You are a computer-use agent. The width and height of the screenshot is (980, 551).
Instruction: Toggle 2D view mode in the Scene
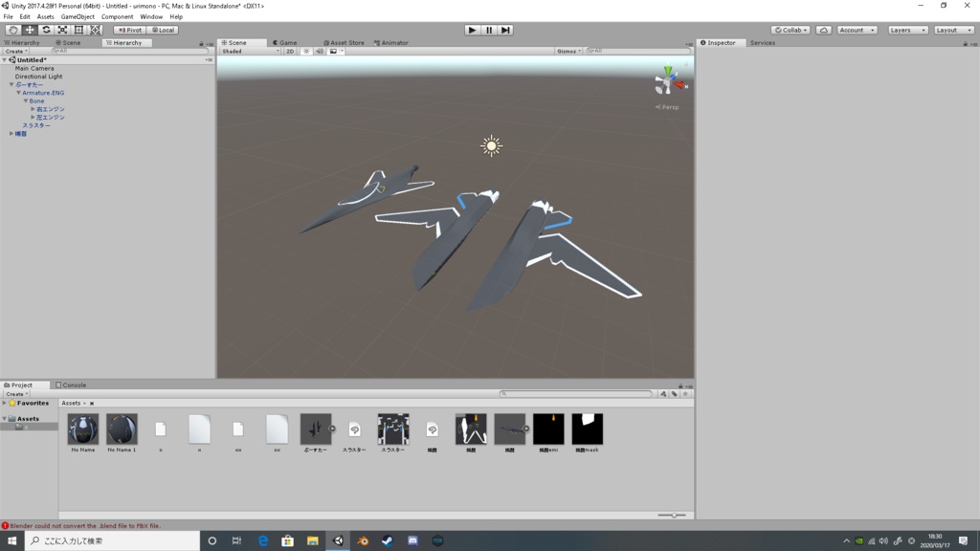[290, 52]
